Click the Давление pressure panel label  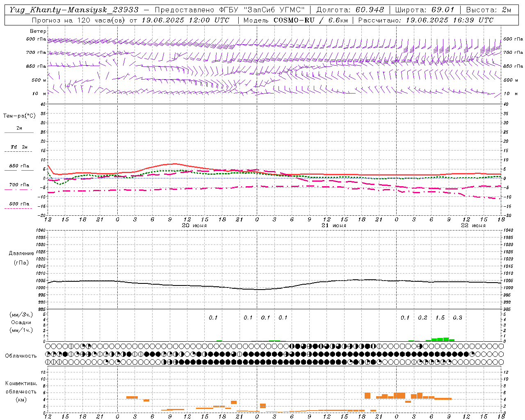[21, 253]
